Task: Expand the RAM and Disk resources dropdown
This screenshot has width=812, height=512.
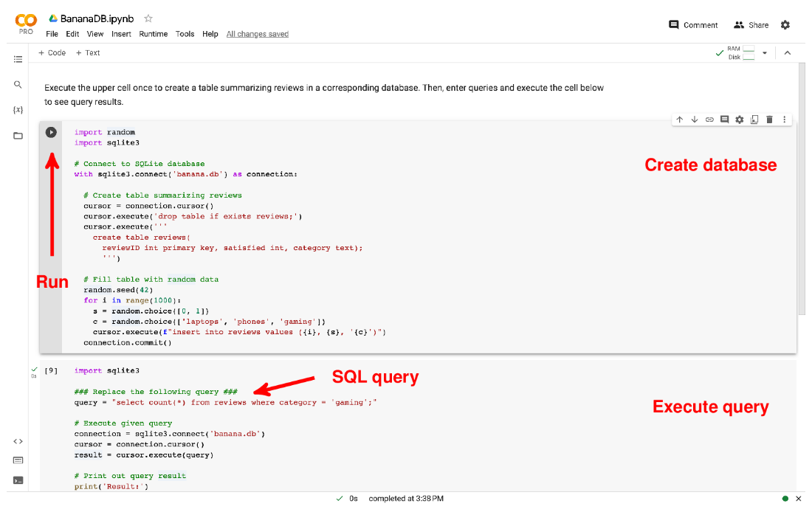Action: pyautogui.click(x=764, y=53)
